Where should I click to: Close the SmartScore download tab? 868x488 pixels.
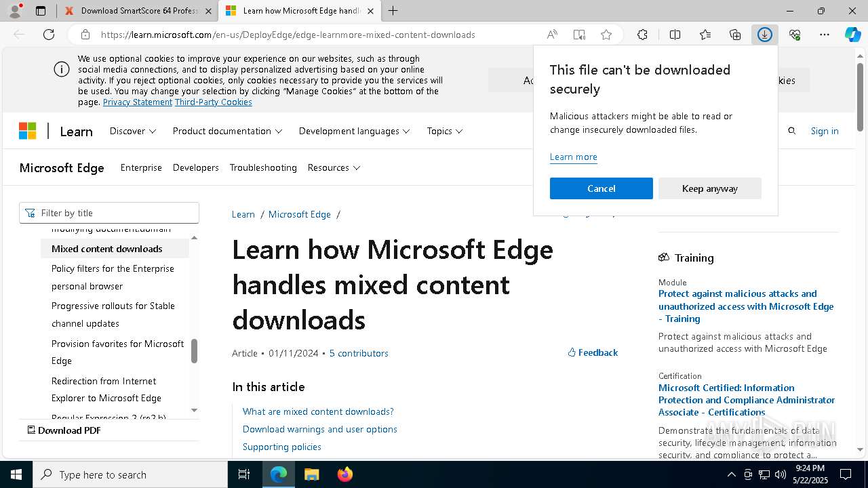(208, 11)
